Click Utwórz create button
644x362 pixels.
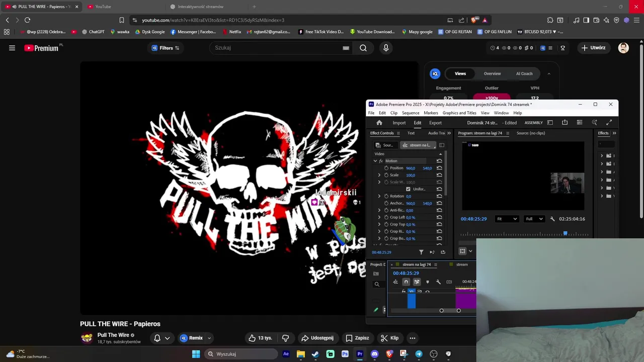(593, 48)
